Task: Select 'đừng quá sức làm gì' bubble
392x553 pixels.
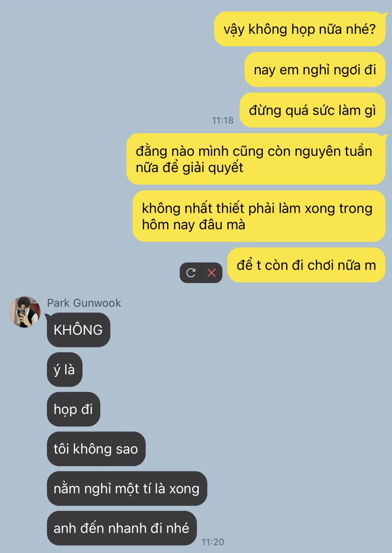Action: coord(312,110)
